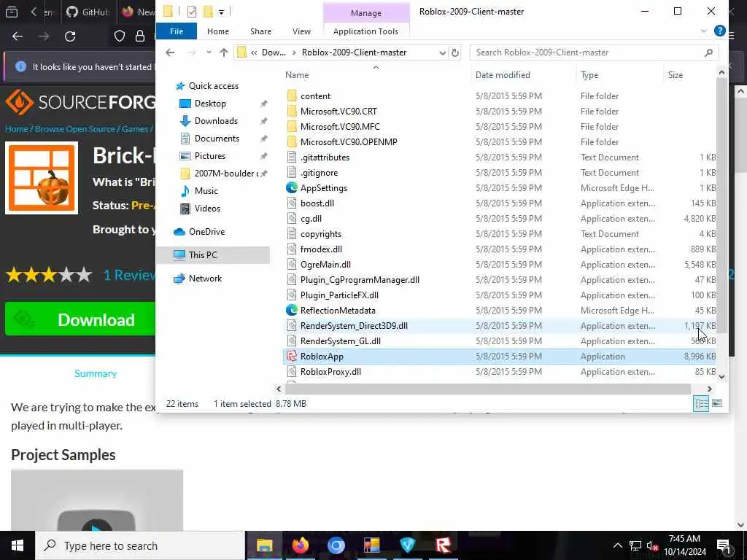The width and height of the screenshot is (747, 560).
Task: Click the Windows Start button
Action: click(x=18, y=545)
